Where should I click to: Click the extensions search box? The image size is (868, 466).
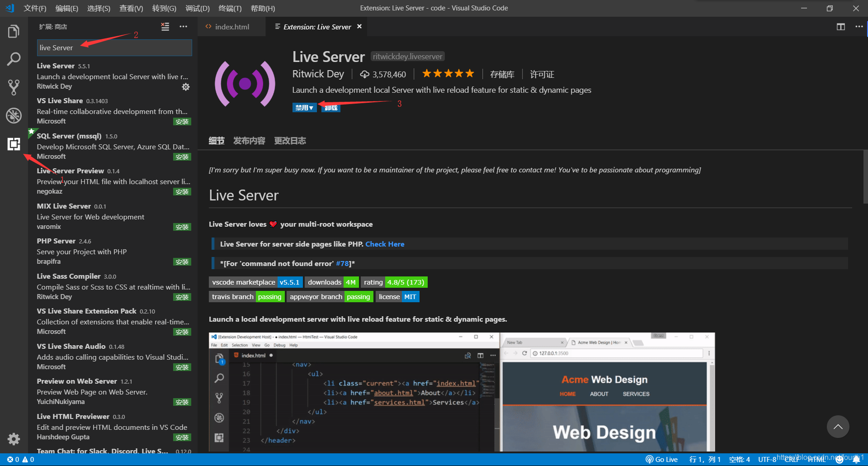click(114, 48)
